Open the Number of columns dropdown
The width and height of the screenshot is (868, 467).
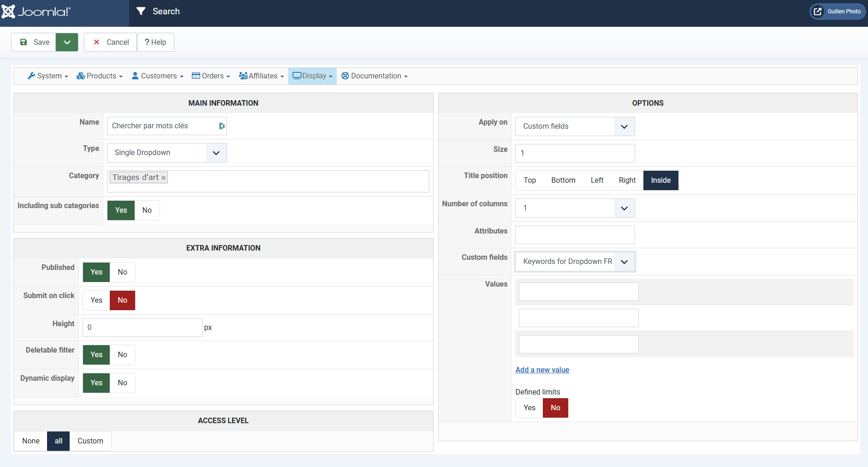point(575,208)
